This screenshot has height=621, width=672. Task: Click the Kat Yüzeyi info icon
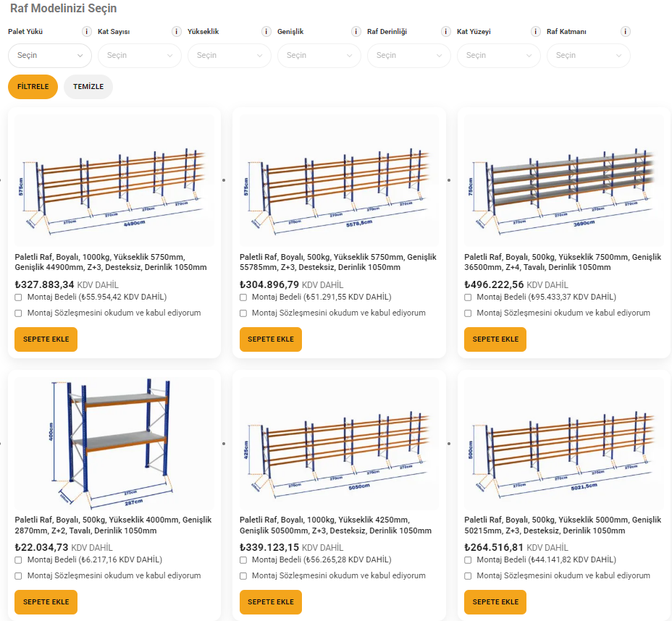536,32
